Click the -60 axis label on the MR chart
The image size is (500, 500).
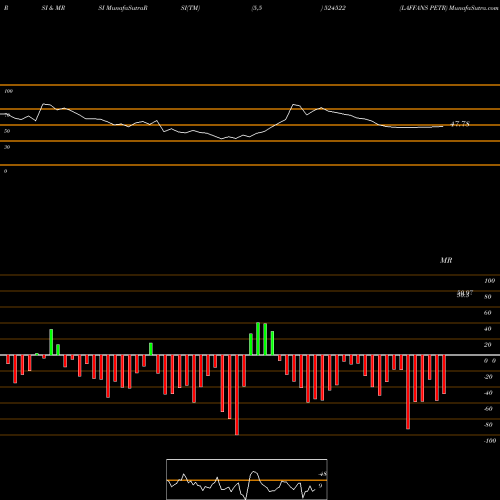pos(488,409)
